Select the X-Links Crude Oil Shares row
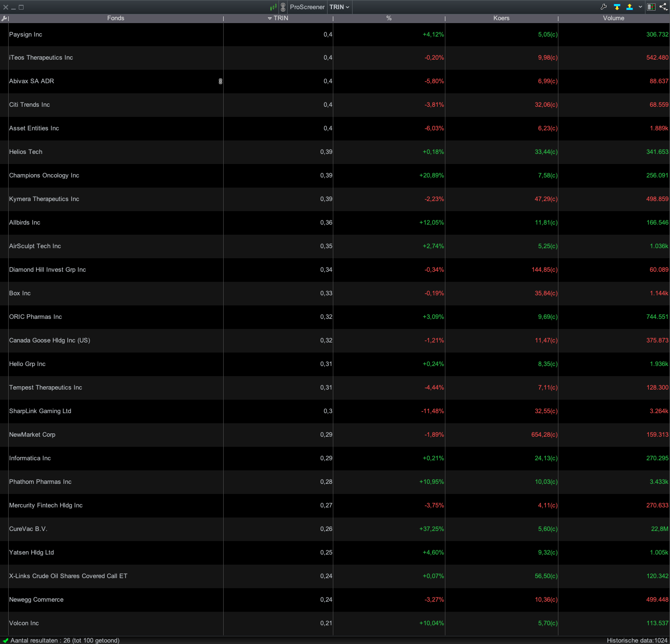 [x=335, y=576]
